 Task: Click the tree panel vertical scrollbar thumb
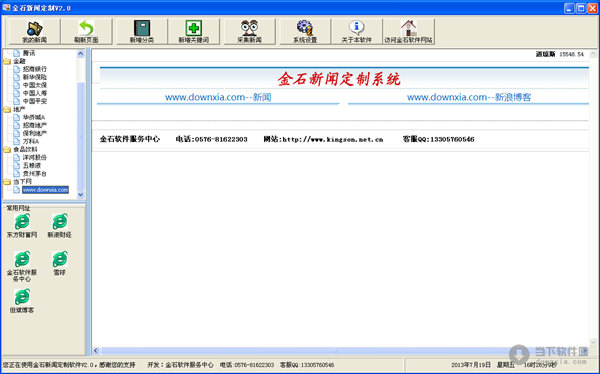tap(80, 136)
